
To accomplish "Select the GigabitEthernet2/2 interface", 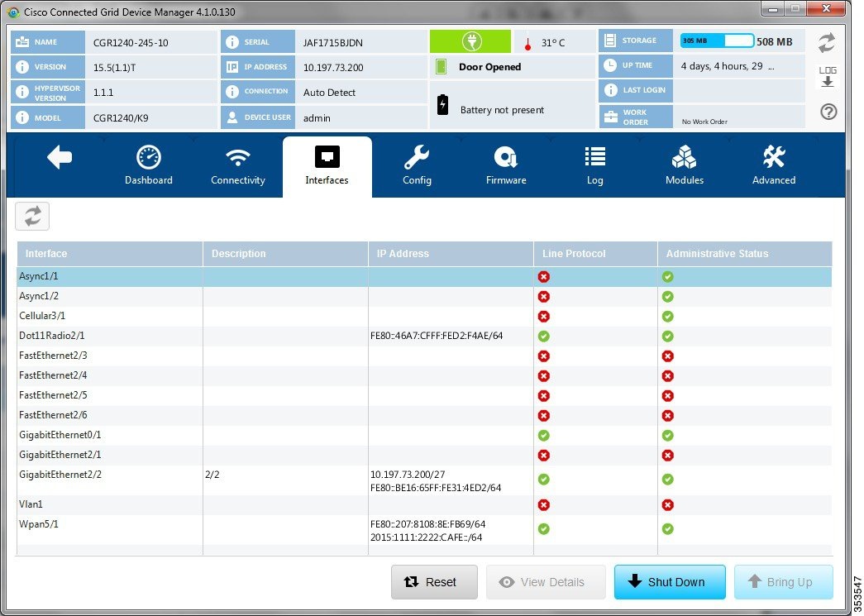I will pos(424,480).
